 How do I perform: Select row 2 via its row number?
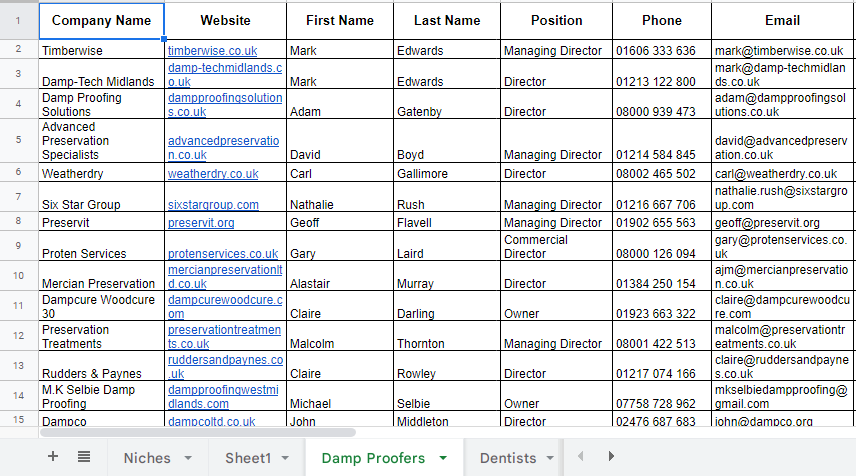(19, 49)
